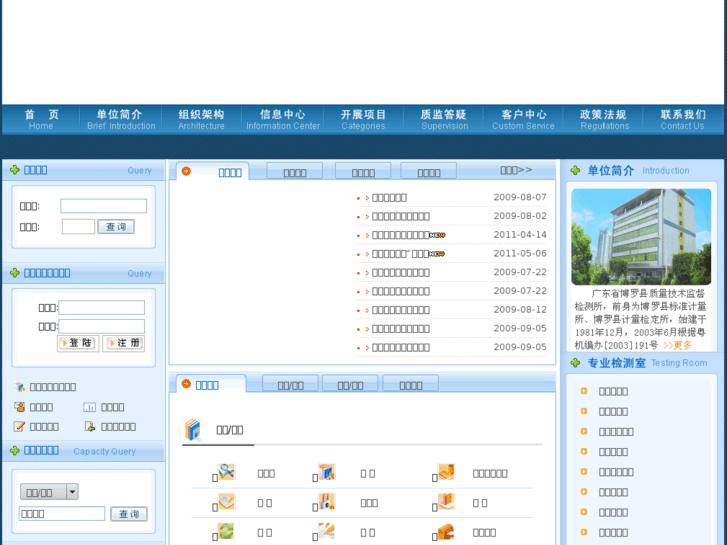Click the news row dated 2009-08-07
The image size is (727, 545).
[x=452, y=198]
